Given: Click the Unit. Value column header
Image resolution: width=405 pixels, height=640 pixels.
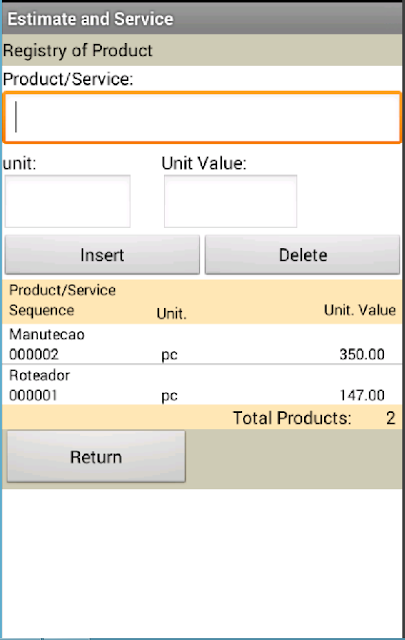Looking at the screenshot, I should 360,310.
